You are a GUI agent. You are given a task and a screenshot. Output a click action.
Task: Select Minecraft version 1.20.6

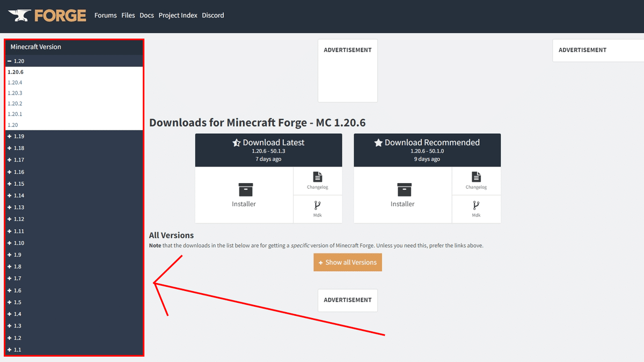point(16,72)
